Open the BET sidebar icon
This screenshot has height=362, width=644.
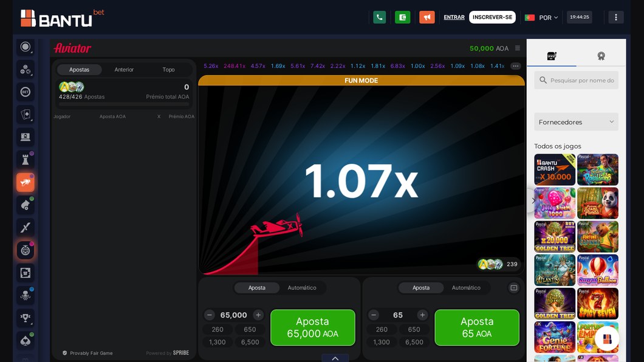click(x=26, y=92)
